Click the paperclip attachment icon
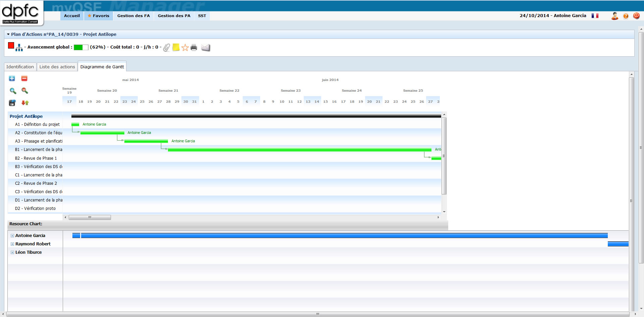The height and width of the screenshot is (317, 644). click(167, 48)
